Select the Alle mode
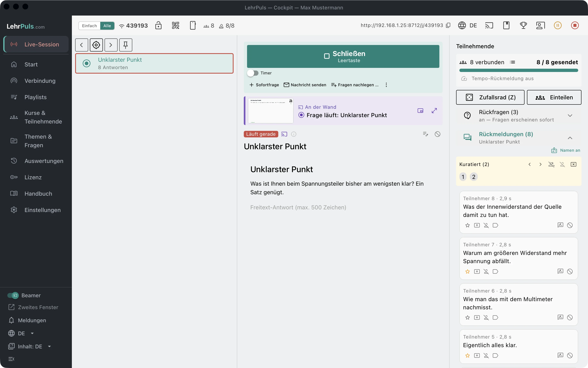Viewport: 588px width, 368px height. [x=107, y=26]
